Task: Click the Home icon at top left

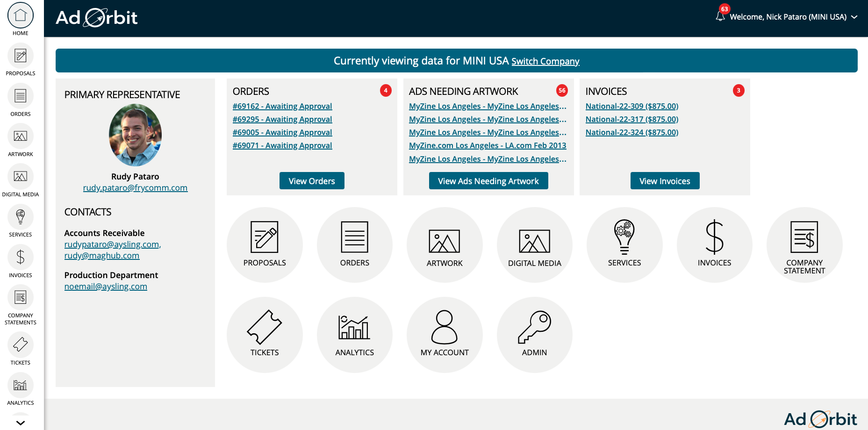Action: [20, 15]
